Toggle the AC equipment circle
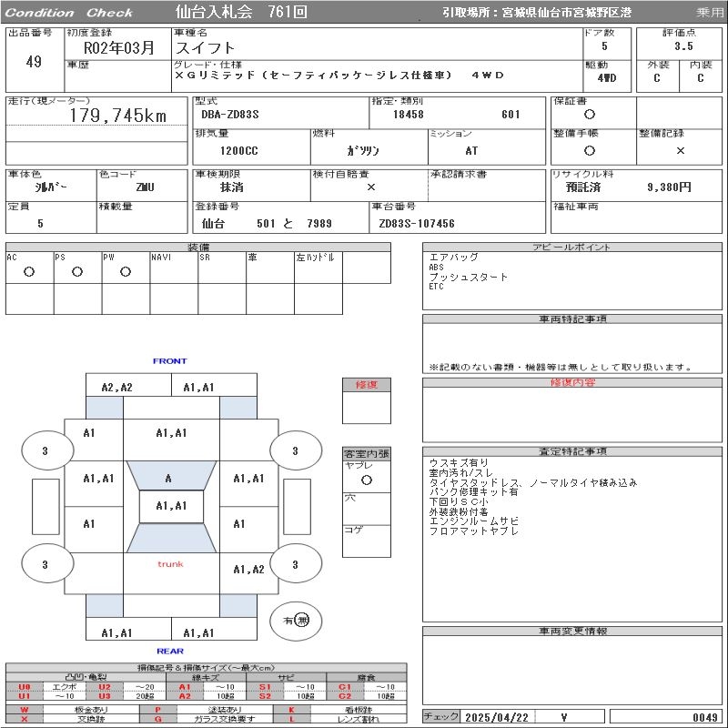 point(29,271)
